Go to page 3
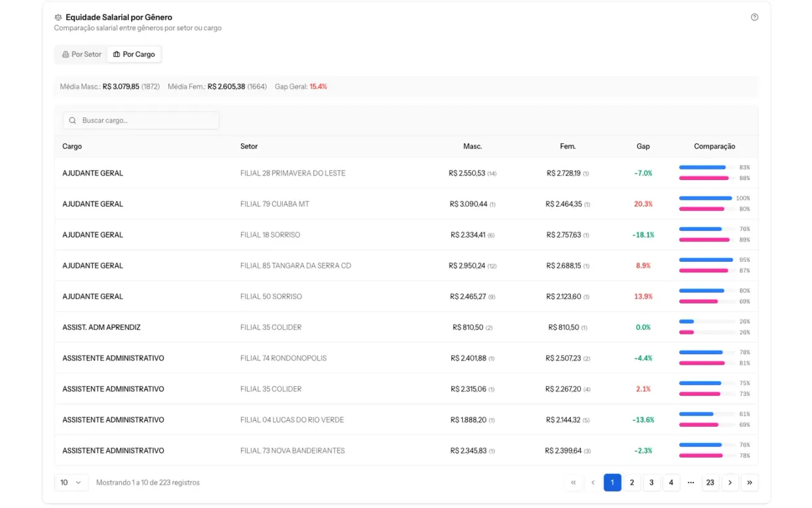 tap(652, 482)
